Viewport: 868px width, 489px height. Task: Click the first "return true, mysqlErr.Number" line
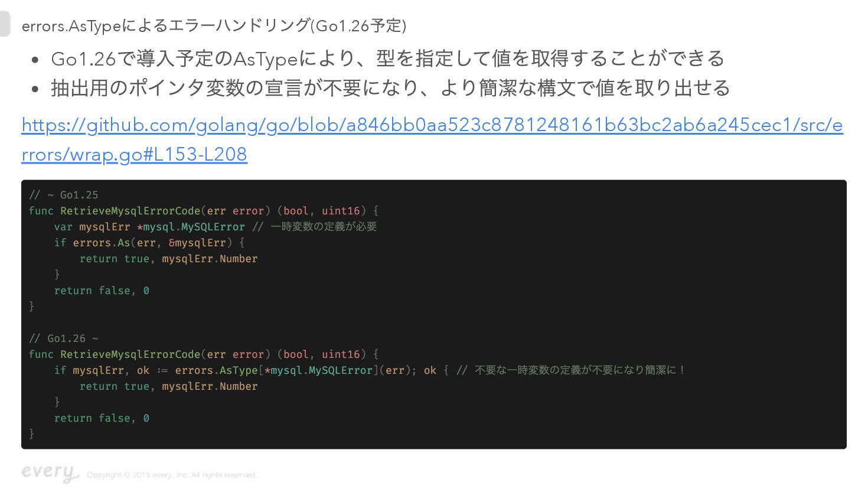[168, 259]
